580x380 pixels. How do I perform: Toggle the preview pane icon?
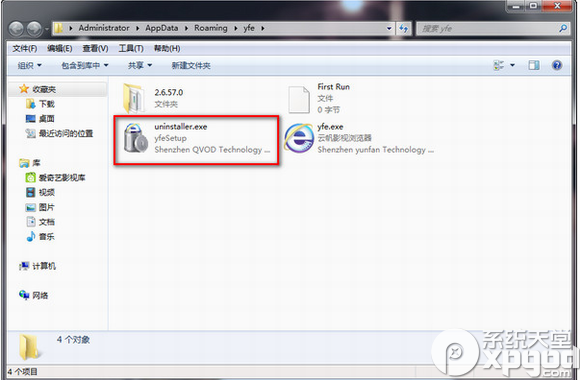(534, 65)
